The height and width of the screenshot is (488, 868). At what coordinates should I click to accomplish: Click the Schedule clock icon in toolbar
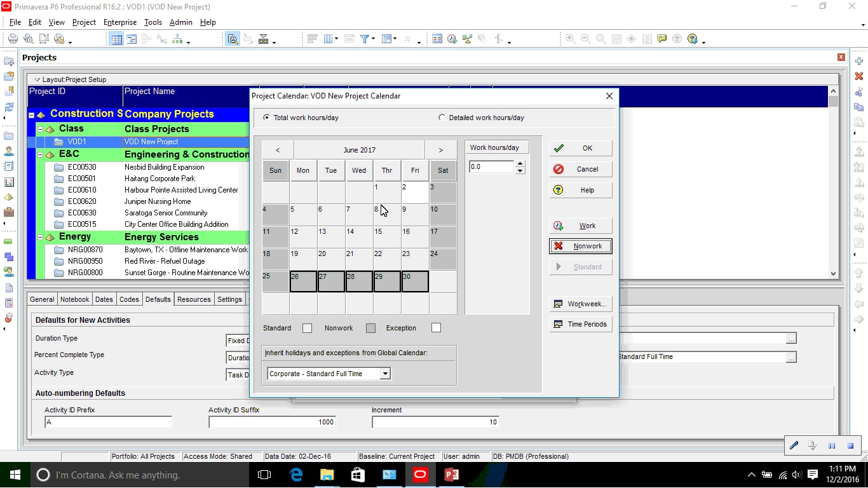pos(452,39)
